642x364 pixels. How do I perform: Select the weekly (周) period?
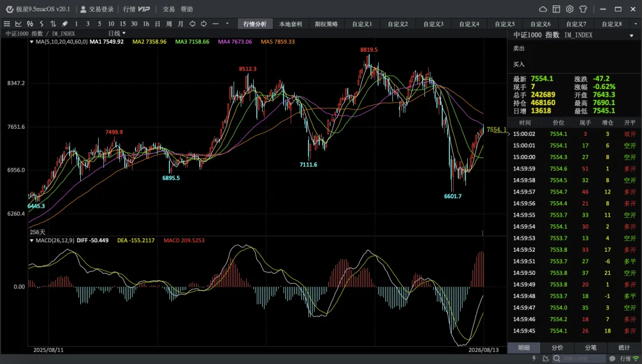pos(169,24)
